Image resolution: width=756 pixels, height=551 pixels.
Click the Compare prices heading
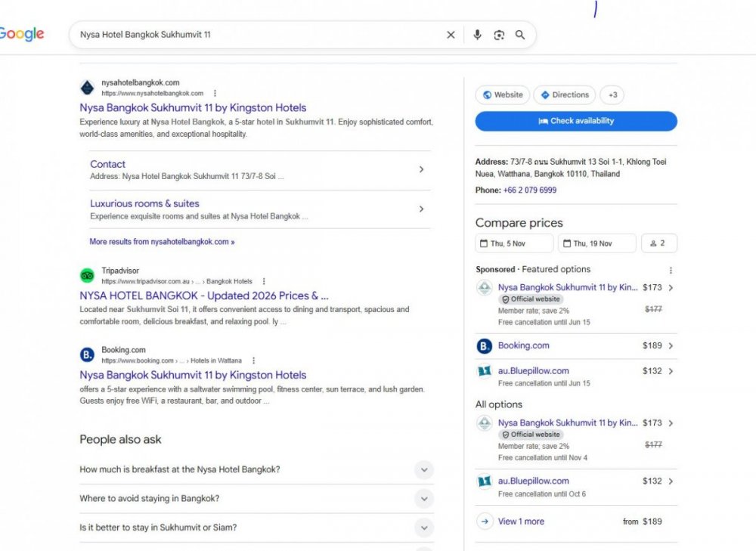519,223
